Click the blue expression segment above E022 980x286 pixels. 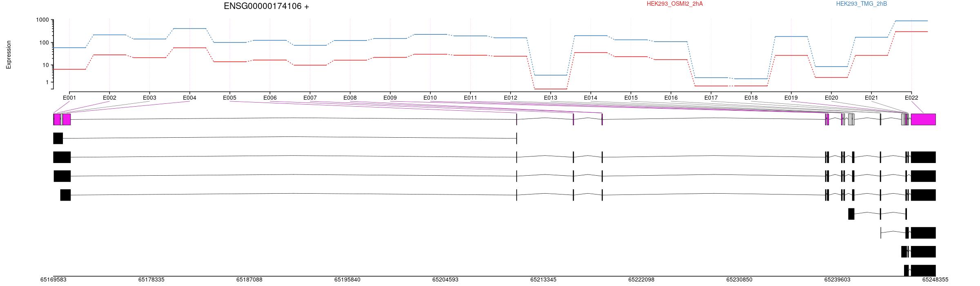point(911,21)
